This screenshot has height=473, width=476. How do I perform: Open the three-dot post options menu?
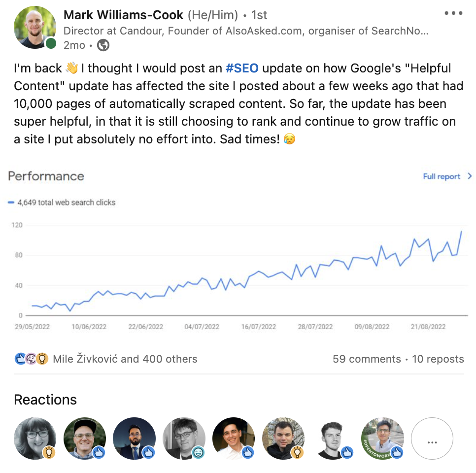click(453, 13)
